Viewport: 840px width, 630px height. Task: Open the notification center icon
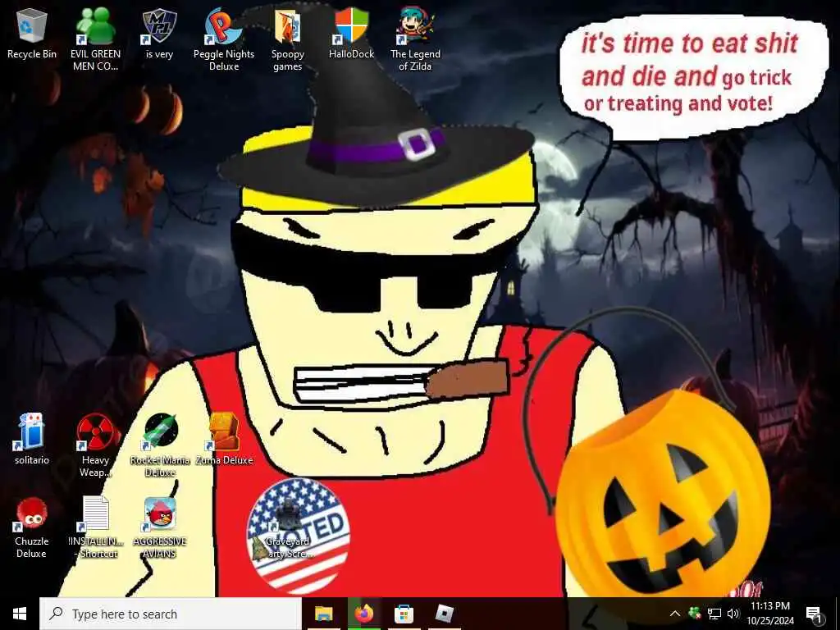(x=814, y=614)
